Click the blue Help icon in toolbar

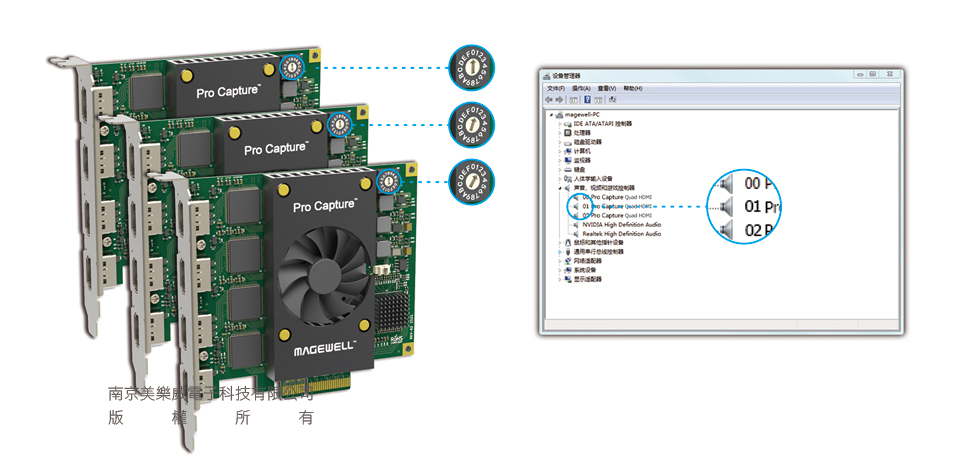[x=587, y=99]
